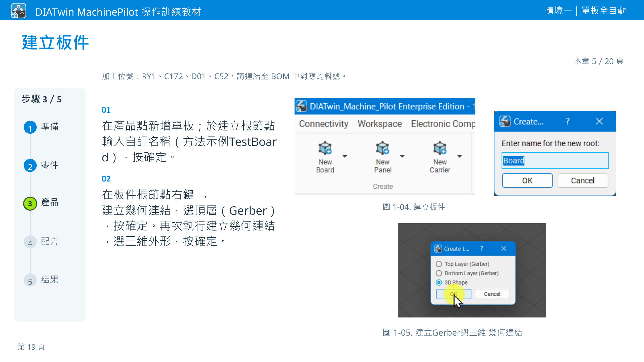
Task: Open the Electronic Comp ribbon tab
Action: pos(443,124)
